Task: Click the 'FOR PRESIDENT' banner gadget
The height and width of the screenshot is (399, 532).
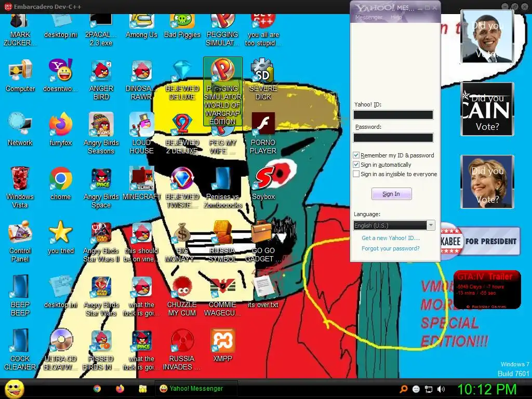Action: (x=481, y=241)
